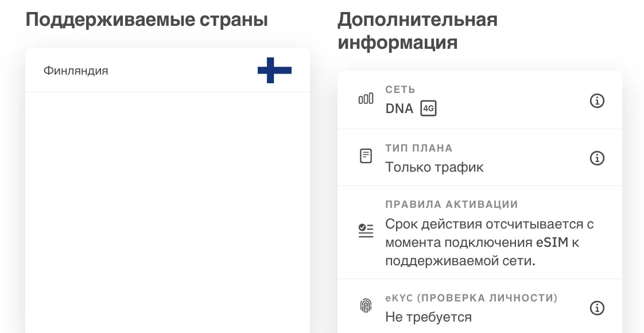Screen dimensions: 644x333
Task: Click the СЕТЬ label
Action: pos(401,90)
